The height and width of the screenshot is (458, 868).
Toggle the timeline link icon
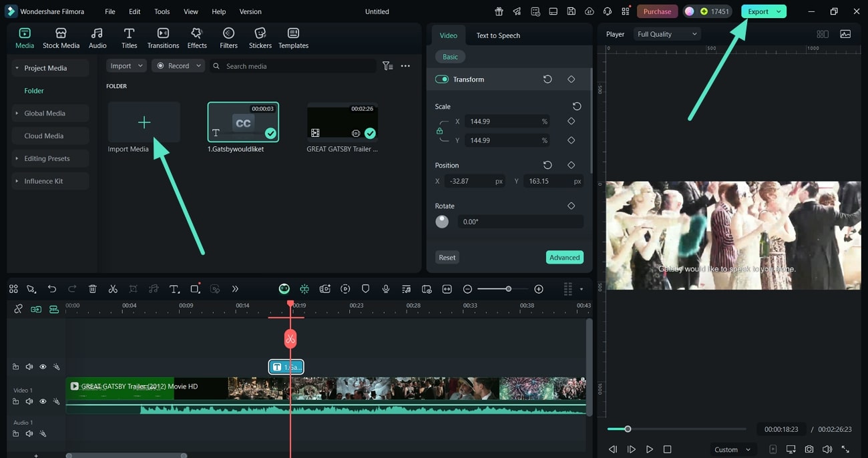click(18, 309)
